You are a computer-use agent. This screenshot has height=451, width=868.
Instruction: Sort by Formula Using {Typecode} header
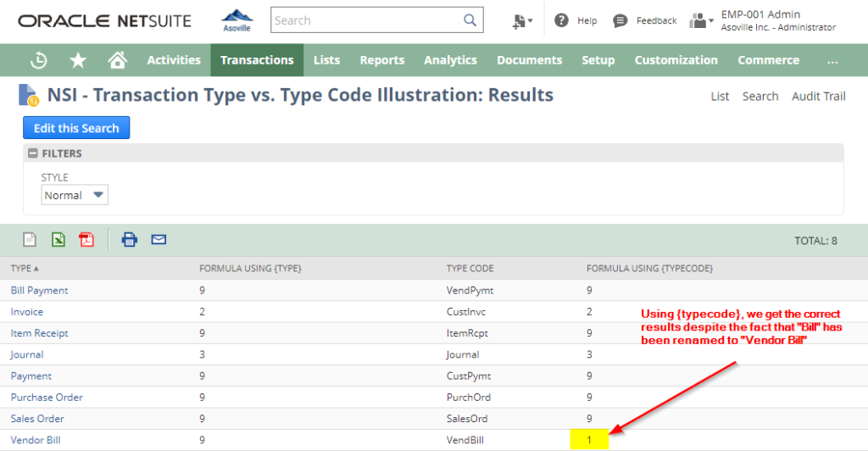pyautogui.click(x=650, y=269)
